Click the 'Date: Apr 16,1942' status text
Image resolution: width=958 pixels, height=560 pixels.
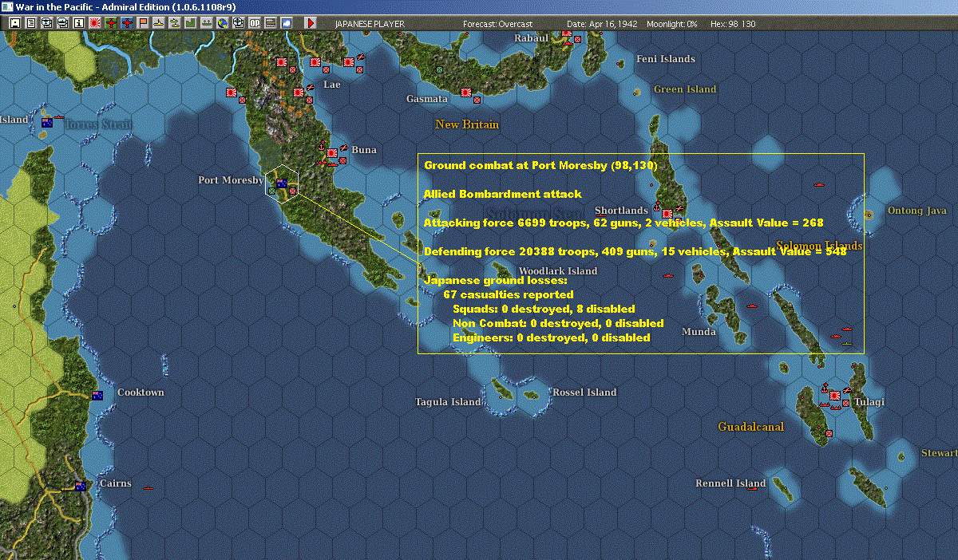click(602, 24)
